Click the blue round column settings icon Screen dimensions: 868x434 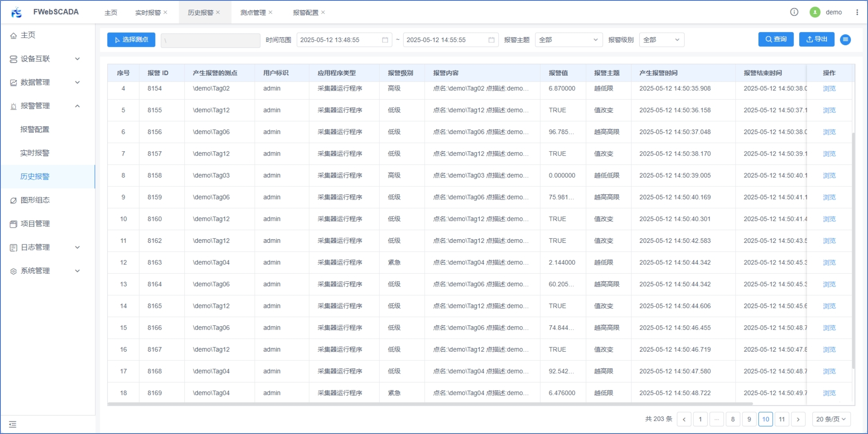point(845,40)
